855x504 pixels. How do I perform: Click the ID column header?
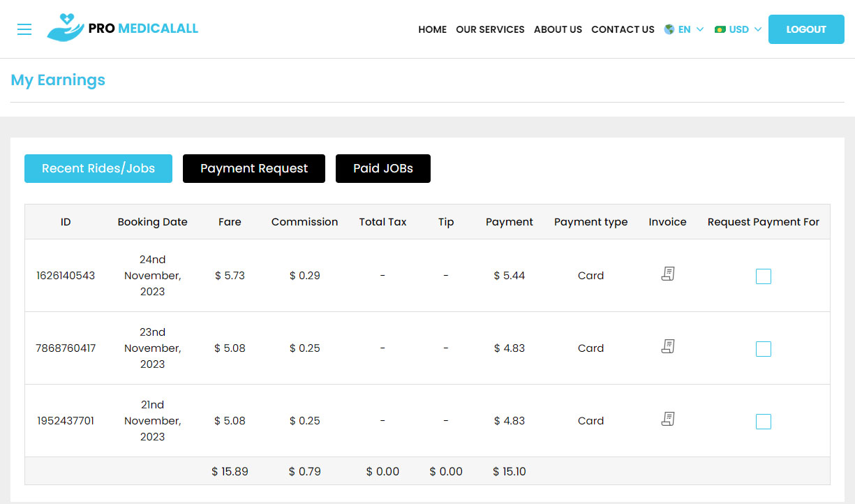(66, 222)
